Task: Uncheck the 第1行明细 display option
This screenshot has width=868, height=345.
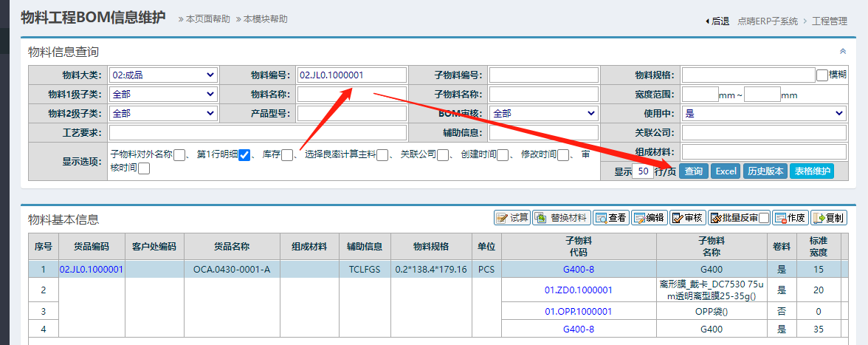Action: click(x=245, y=156)
